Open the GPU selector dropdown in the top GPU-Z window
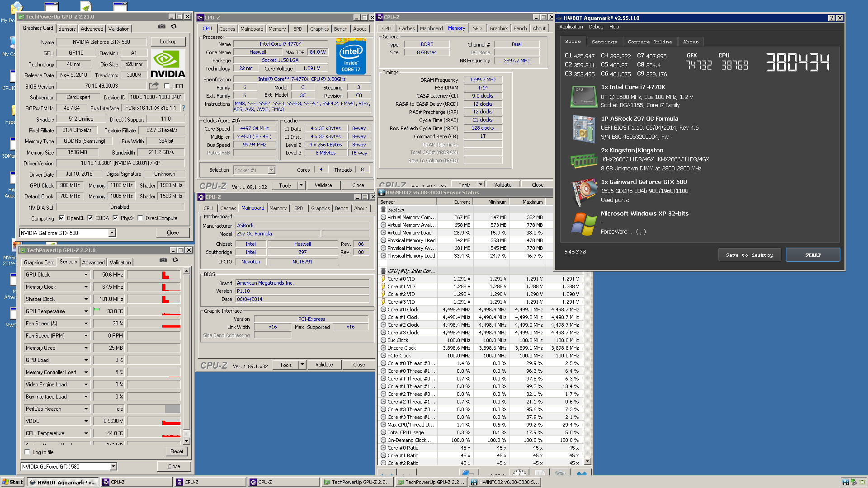The height and width of the screenshot is (488, 868). tap(112, 233)
